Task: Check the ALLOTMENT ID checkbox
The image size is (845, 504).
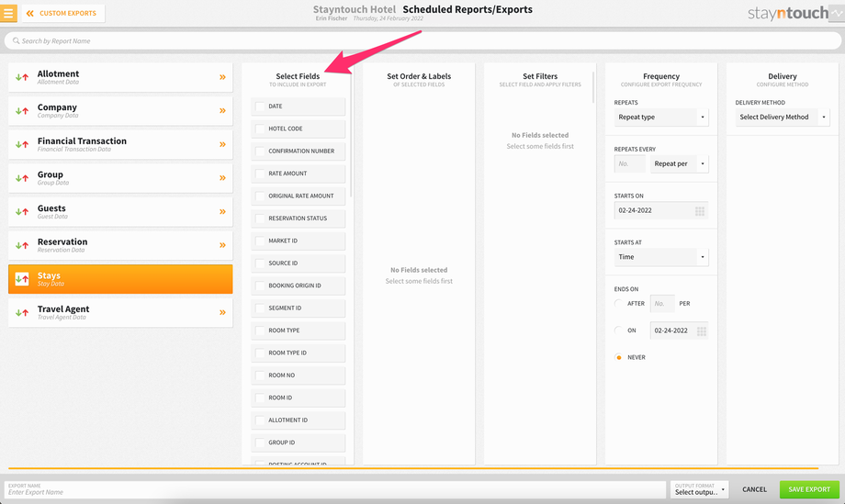Action: pos(260,420)
